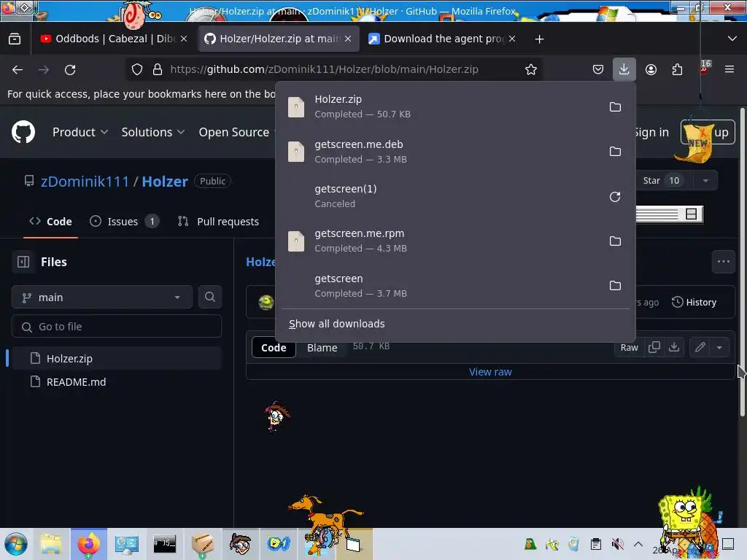Screen dimensions: 747x560
Task: Open the Pull requests tab
Action: point(219,222)
